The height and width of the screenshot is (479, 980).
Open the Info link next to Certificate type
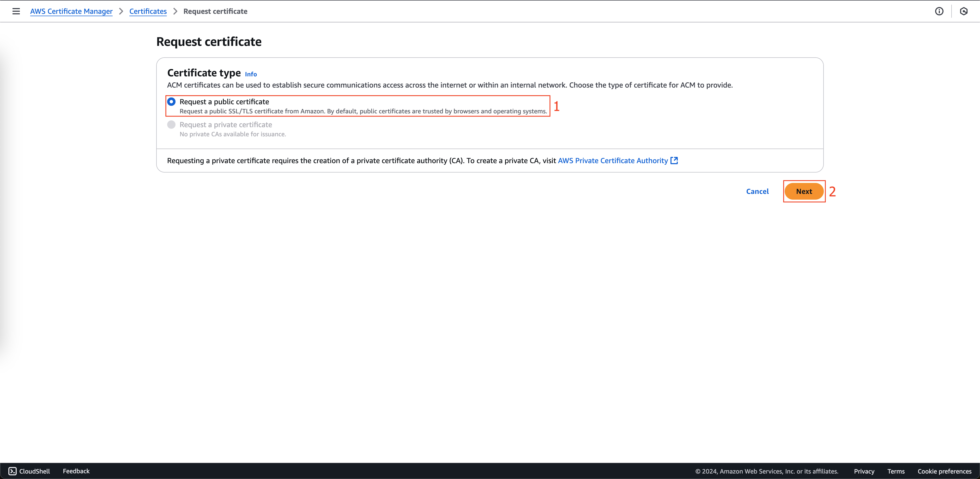coord(251,74)
